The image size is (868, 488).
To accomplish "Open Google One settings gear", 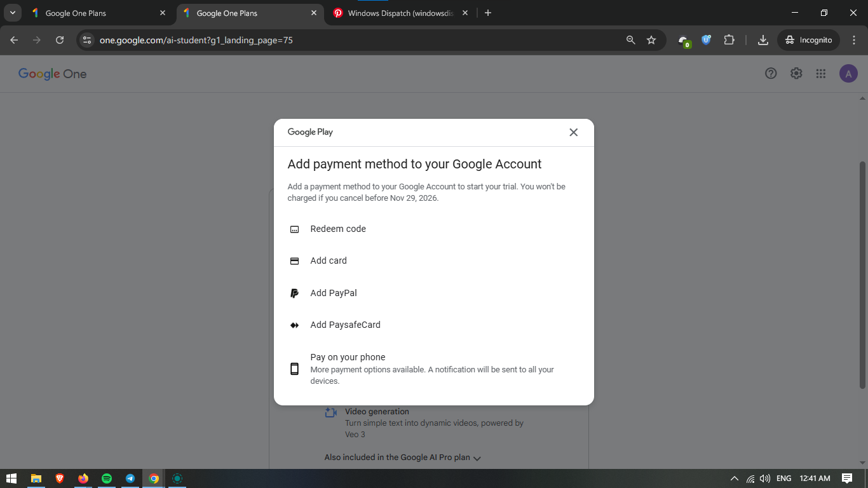I will click(x=796, y=74).
